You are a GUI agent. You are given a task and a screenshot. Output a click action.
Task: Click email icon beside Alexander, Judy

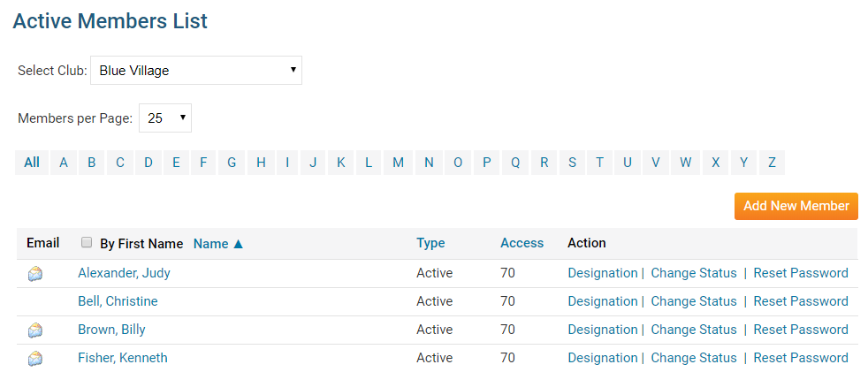(35, 274)
